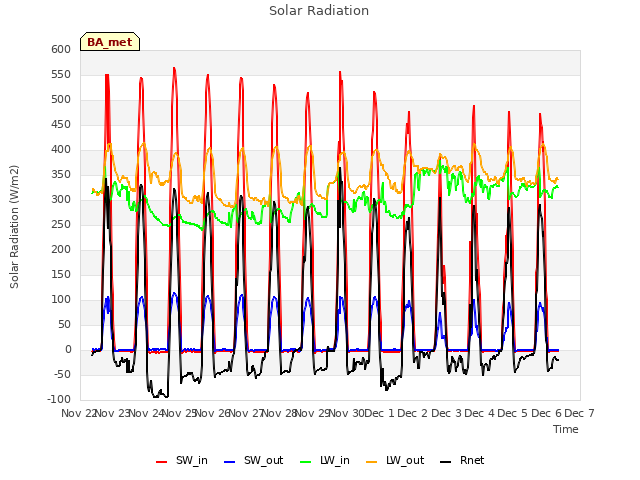Image resolution: width=640 pixels, height=480 pixels.
Task: Click the 600 y-axis tick value
Action: pos(61,49)
